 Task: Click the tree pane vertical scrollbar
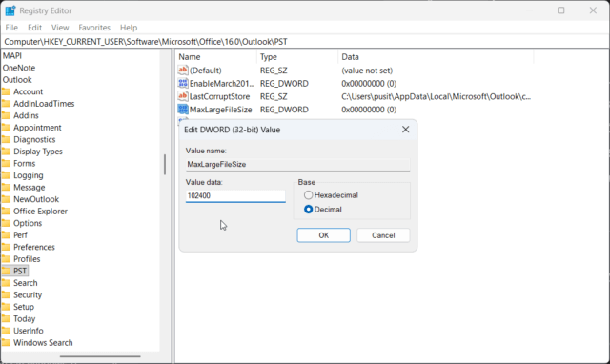click(165, 165)
